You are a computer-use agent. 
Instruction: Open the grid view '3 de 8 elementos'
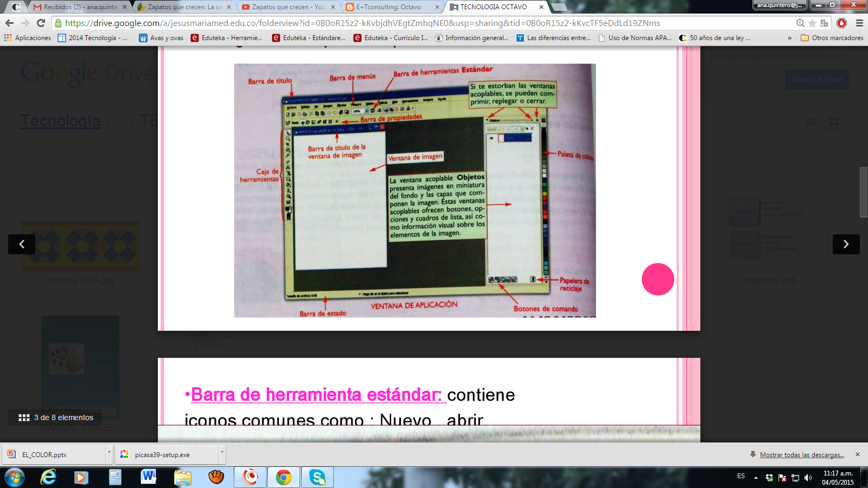point(55,418)
